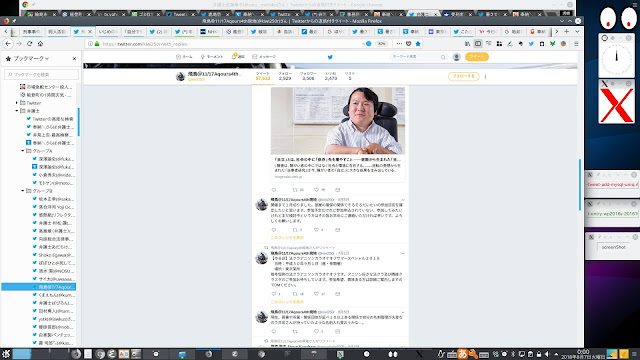Click the Firefox forward arrow button
640x360 pixels.
pyautogui.click(x=19, y=44)
